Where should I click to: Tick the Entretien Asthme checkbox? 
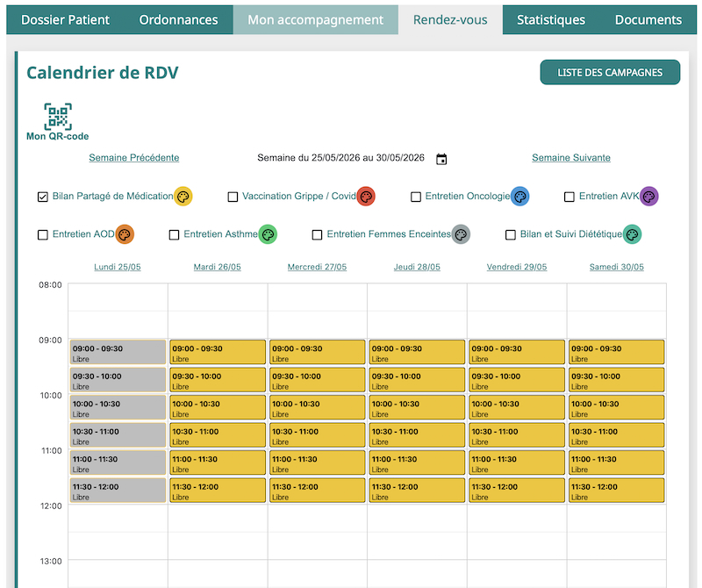(174, 234)
